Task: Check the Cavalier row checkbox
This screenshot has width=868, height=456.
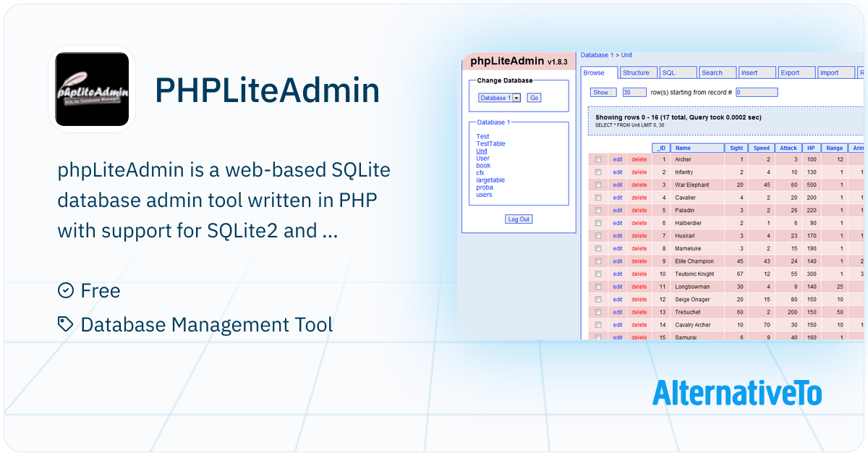Action: pyautogui.click(x=598, y=198)
